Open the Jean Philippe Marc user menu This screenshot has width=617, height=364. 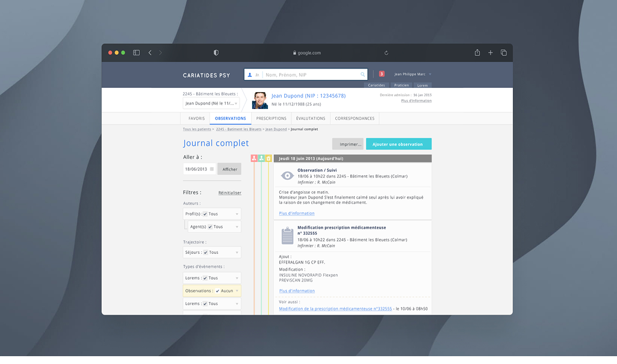click(411, 74)
